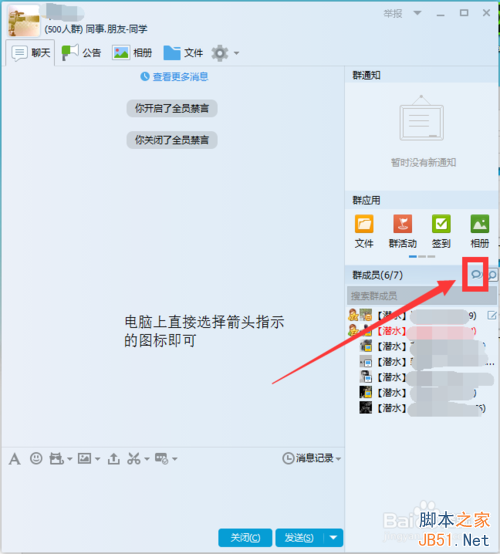Expand the send button options arrow
This screenshot has width=500, height=554.
pyautogui.click(x=333, y=537)
